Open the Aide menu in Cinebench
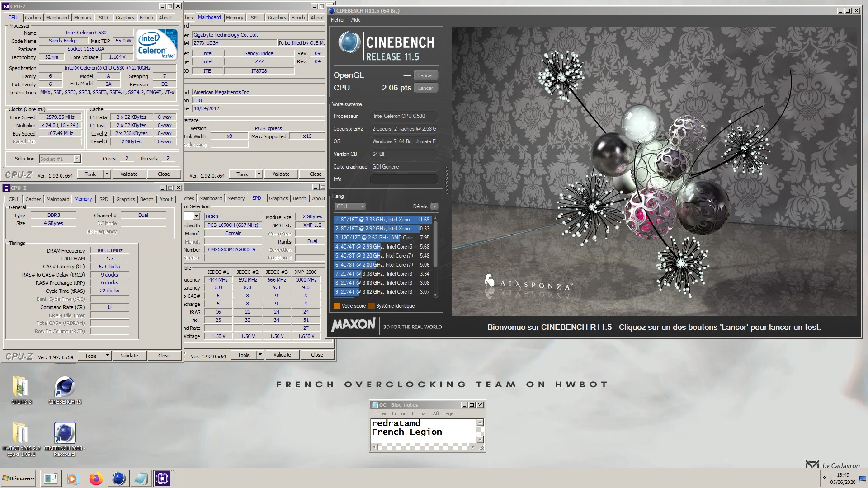This screenshot has width=868, height=488. click(356, 20)
